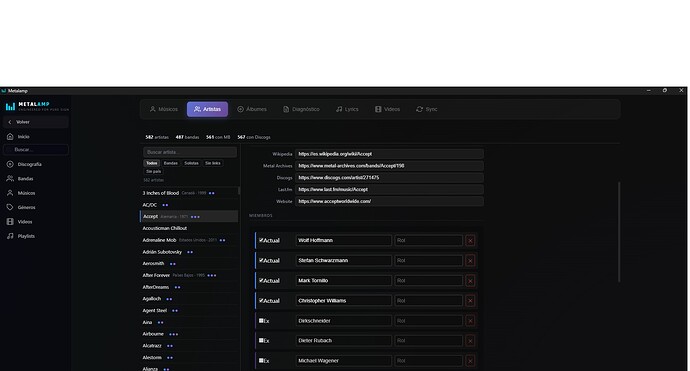The image size is (690, 371).
Task: Remove member Dieter Rubach with the red X
Action: tap(470, 341)
